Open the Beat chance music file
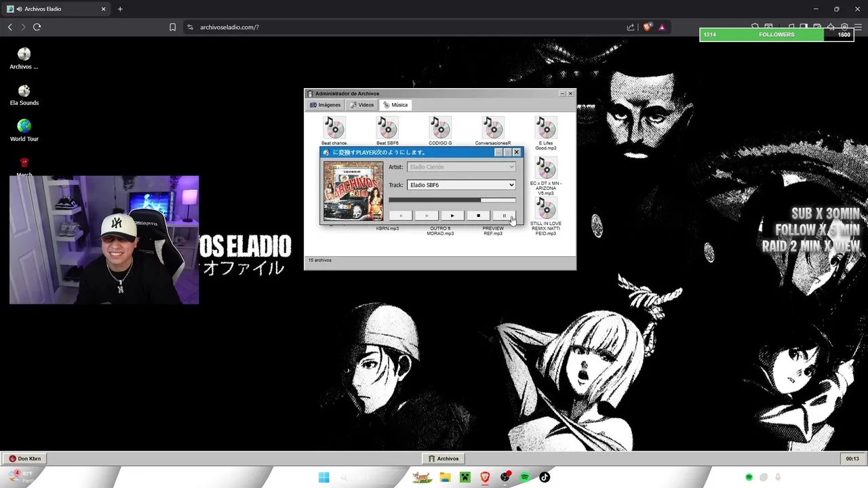 334,130
